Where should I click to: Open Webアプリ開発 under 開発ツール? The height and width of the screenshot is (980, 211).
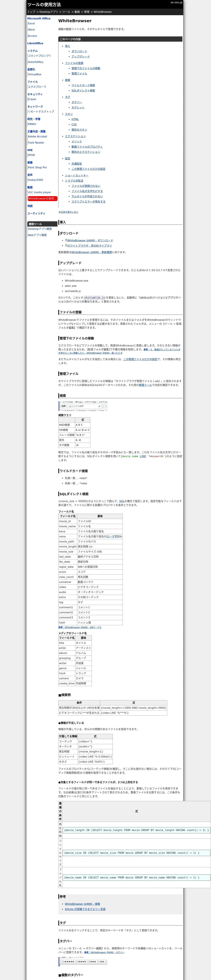click(37, 235)
